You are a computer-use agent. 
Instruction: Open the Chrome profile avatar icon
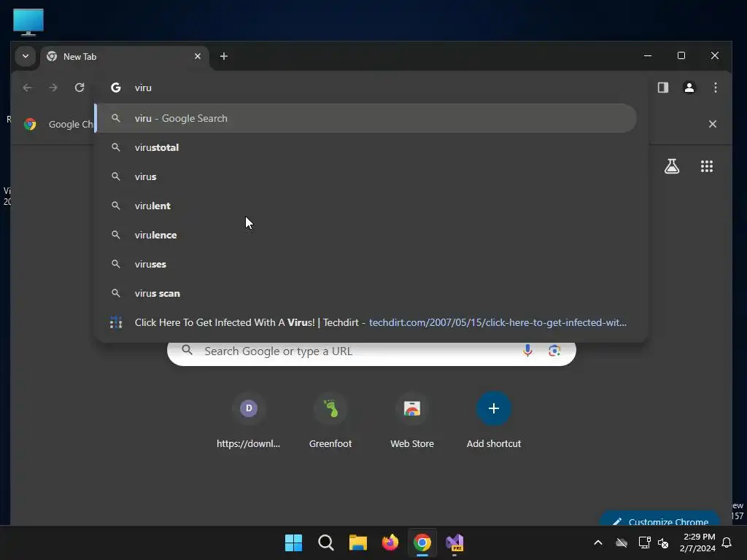point(689,87)
